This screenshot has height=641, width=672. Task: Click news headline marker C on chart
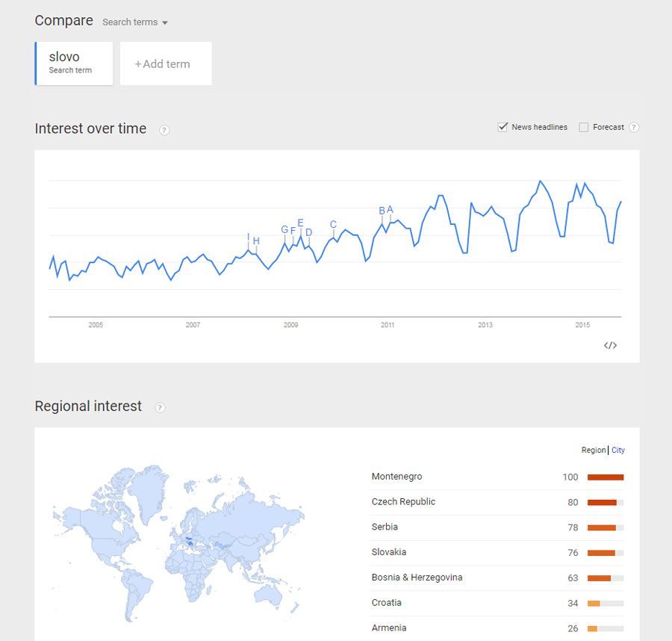point(333,225)
